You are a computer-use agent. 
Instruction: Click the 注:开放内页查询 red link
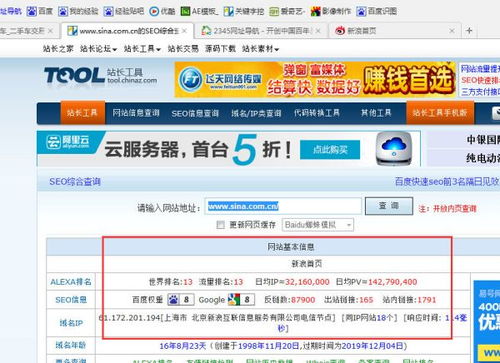[447, 209]
